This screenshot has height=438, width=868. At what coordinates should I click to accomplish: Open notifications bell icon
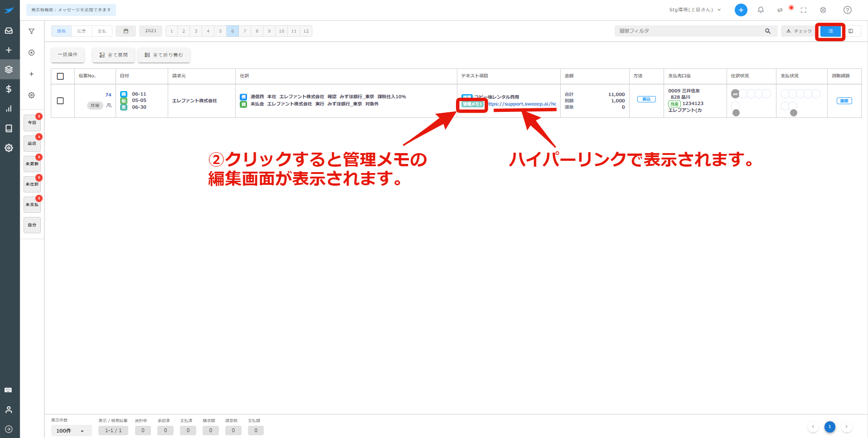[x=761, y=10]
